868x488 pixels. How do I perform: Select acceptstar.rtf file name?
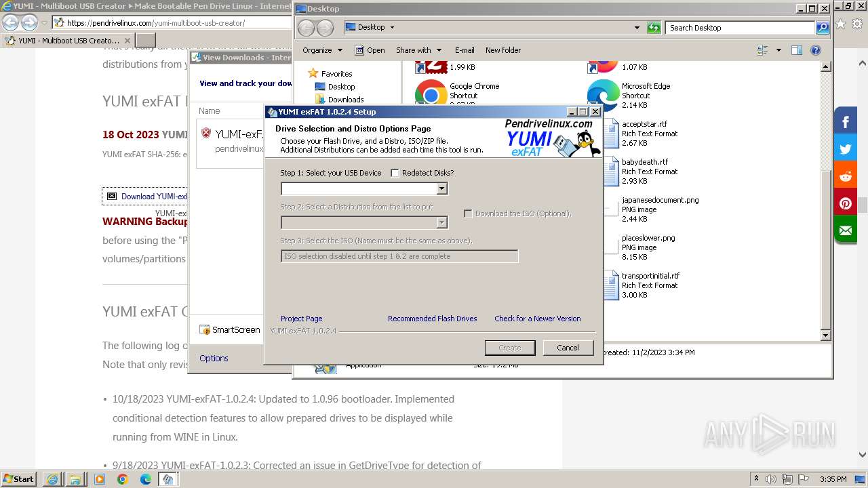click(x=644, y=124)
